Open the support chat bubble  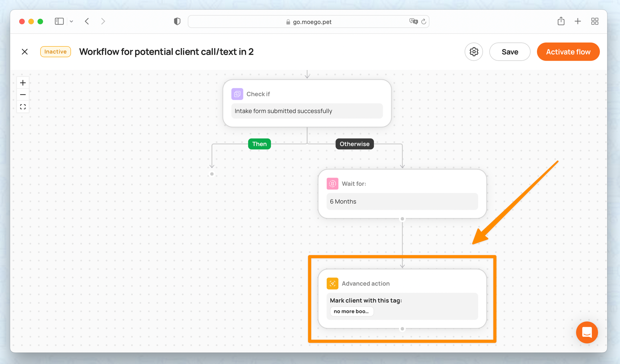tap(587, 332)
